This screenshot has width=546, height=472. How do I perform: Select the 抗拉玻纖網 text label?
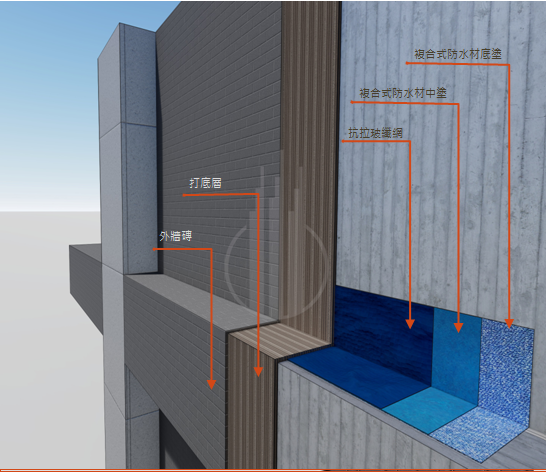tap(376, 133)
